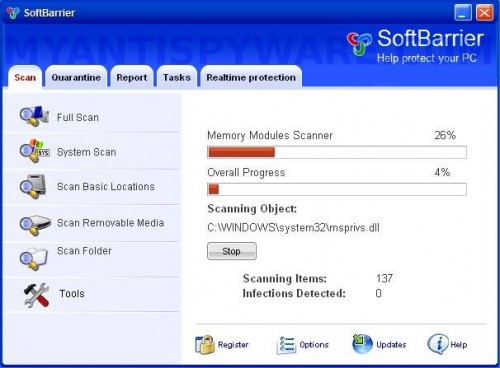Click the Tools hammer and wrench icon

[36, 295]
